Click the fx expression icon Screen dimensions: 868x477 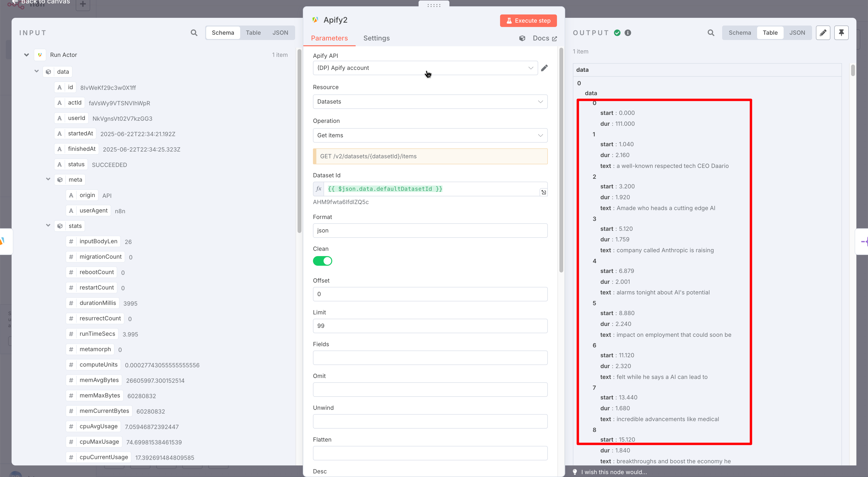[x=319, y=189]
